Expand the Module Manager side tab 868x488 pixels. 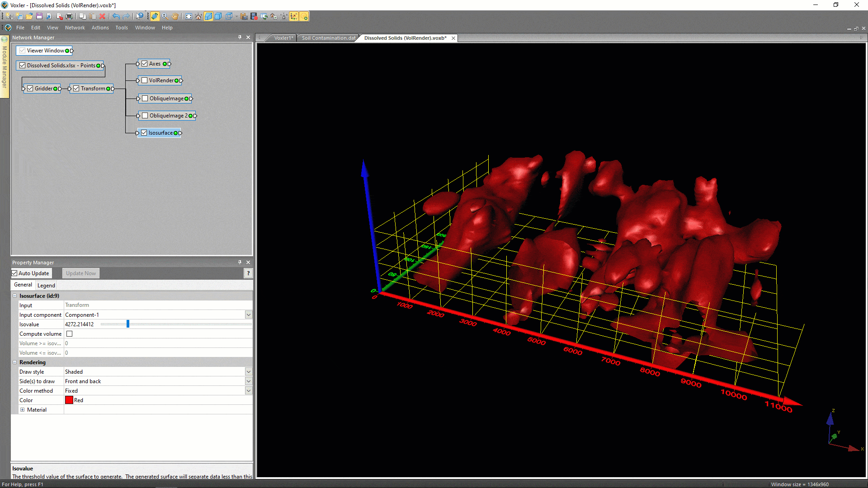5,66
